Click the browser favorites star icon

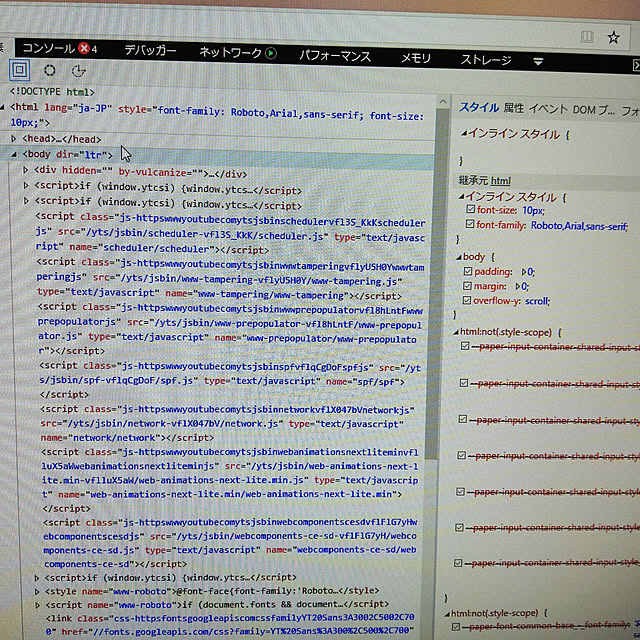coord(613,38)
